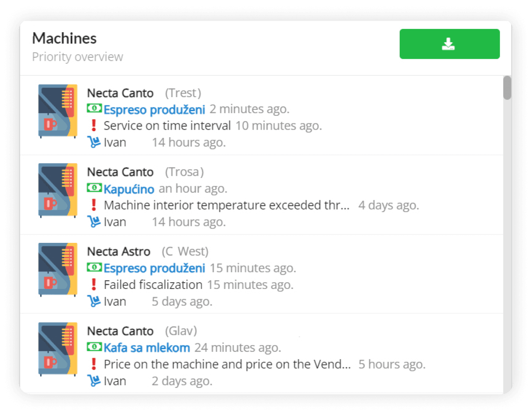Click the (C West) location label
Viewport: 532px width, 413px height.
tap(185, 251)
